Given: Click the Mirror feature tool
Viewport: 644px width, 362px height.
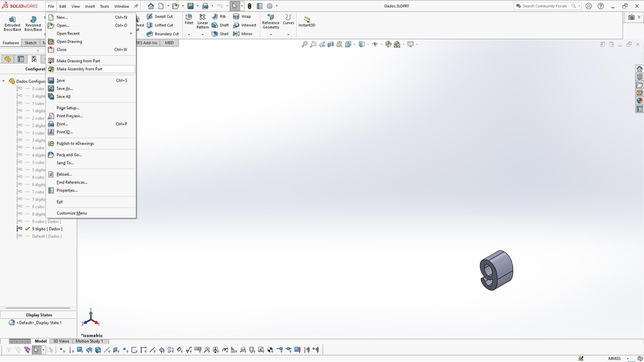Looking at the screenshot, I should 243,34.
